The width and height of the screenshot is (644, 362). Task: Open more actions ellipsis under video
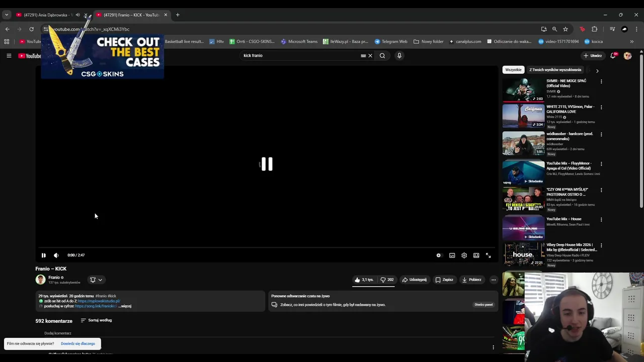pos(494,280)
